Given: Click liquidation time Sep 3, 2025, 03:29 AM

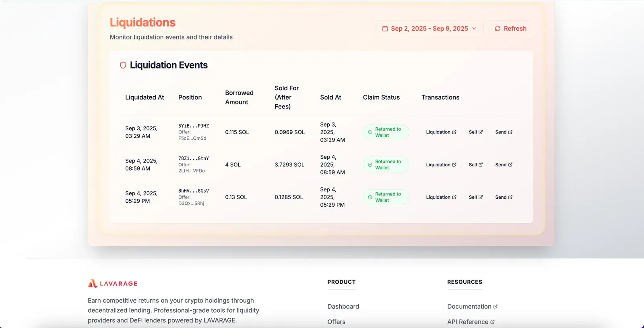Looking at the screenshot, I should click(x=141, y=132).
